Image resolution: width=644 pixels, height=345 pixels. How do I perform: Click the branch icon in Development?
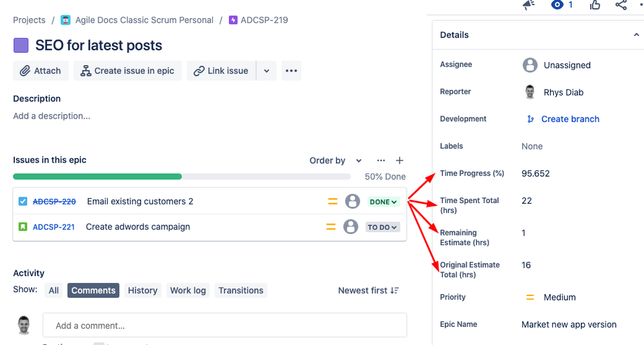click(531, 119)
